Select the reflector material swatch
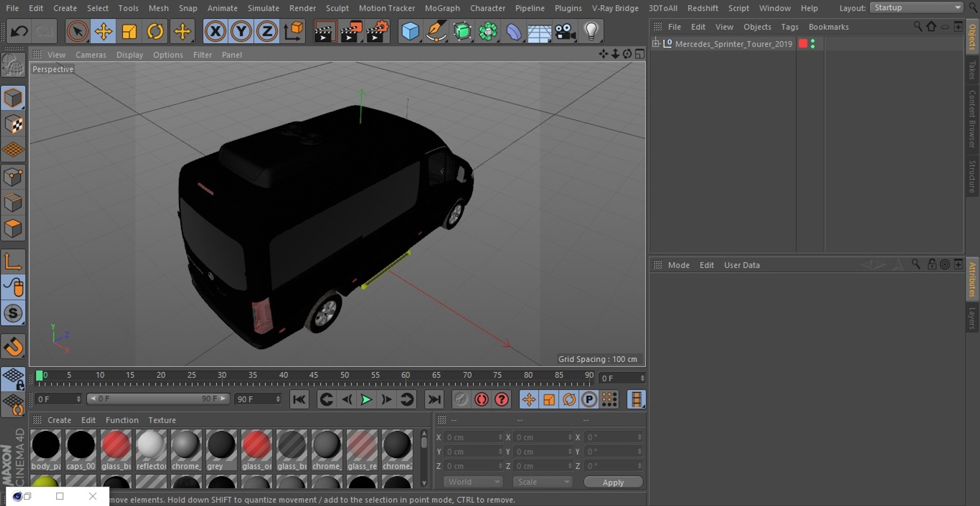The width and height of the screenshot is (980, 506). click(x=151, y=450)
